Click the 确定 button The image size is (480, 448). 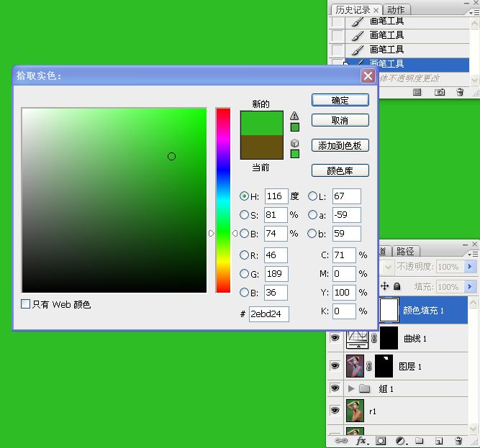click(340, 100)
